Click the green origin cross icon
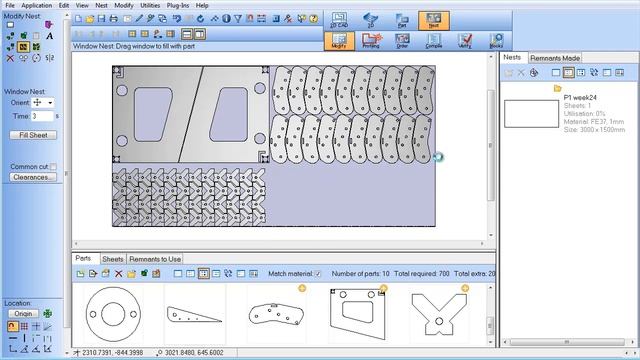The width and height of the screenshot is (640, 360). pyautogui.click(x=48, y=313)
